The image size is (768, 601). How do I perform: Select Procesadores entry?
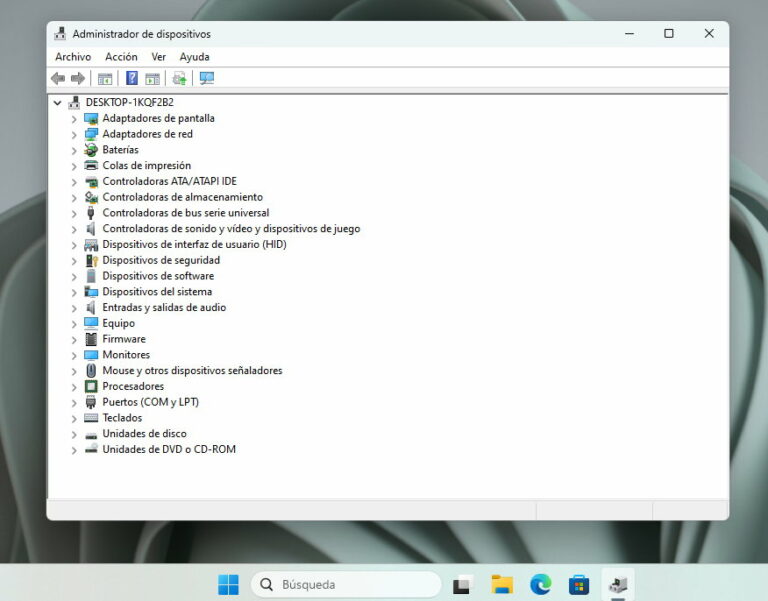tap(133, 386)
